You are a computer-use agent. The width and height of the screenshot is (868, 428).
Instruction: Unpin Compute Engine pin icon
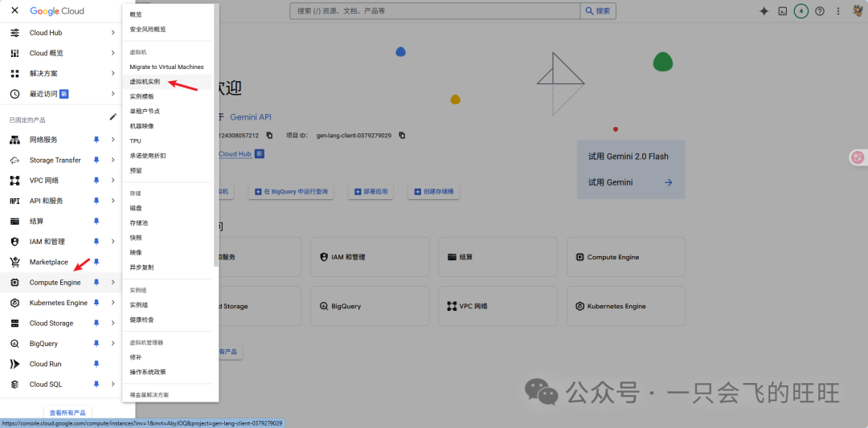click(x=96, y=283)
